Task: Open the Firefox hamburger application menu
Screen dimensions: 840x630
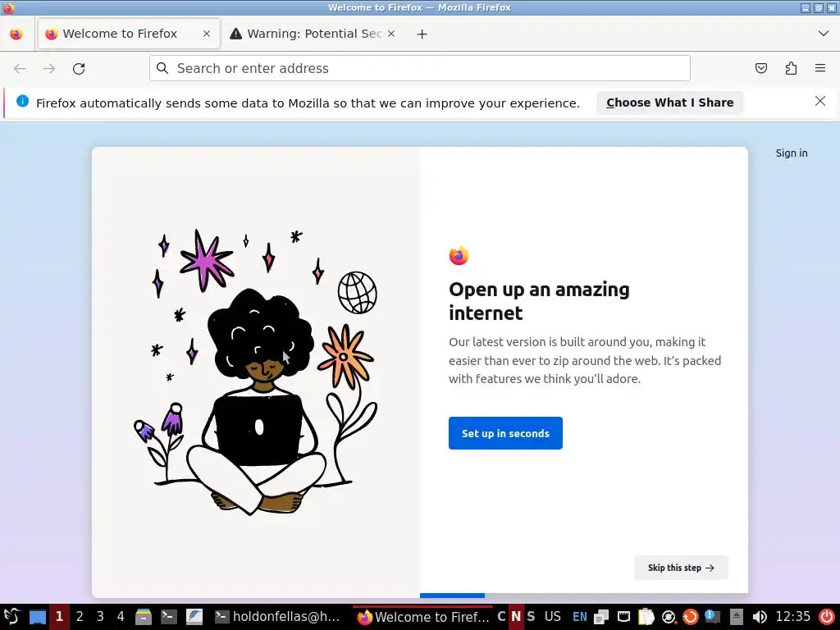Action: pos(820,69)
